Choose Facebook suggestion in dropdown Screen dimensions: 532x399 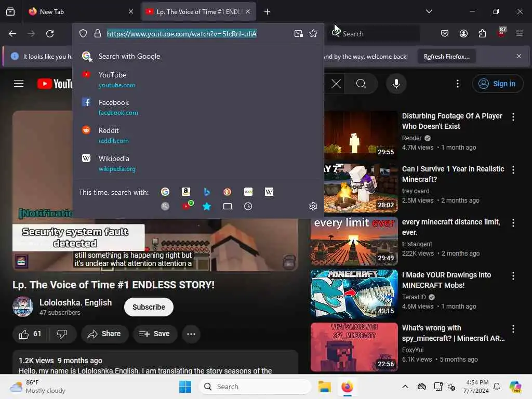pos(198,107)
